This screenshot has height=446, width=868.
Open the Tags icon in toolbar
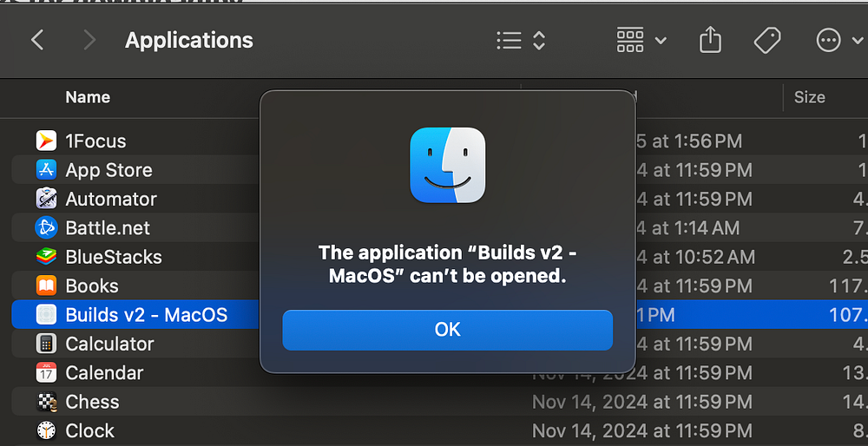[x=766, y=40]
